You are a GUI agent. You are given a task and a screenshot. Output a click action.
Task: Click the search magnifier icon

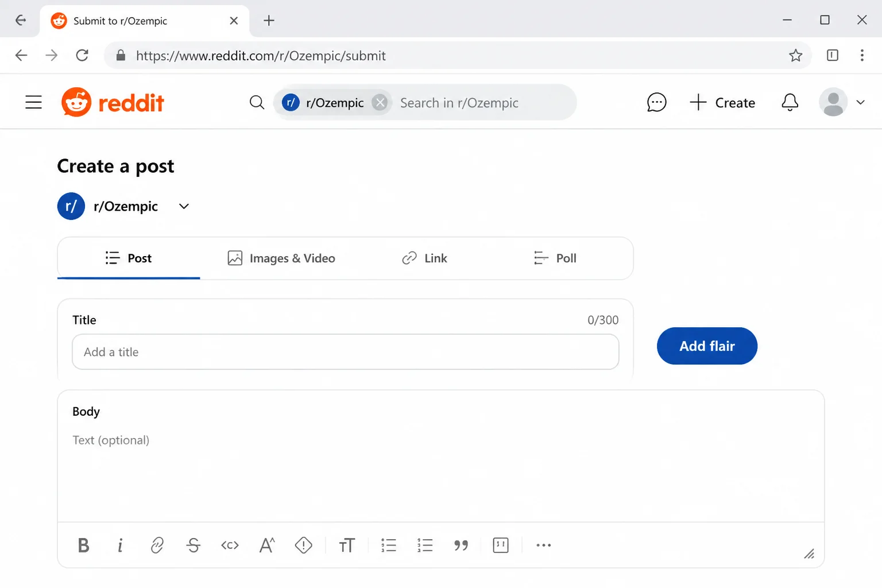(257, 102)
